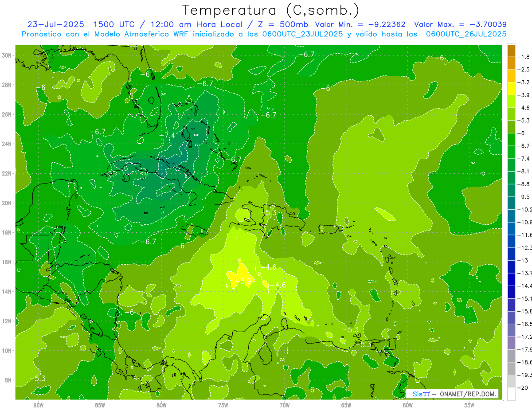The height and width of the screenshot is (411, 532).
Task: Click the -5.3 contour label near 8N
Action: (38, 378)
